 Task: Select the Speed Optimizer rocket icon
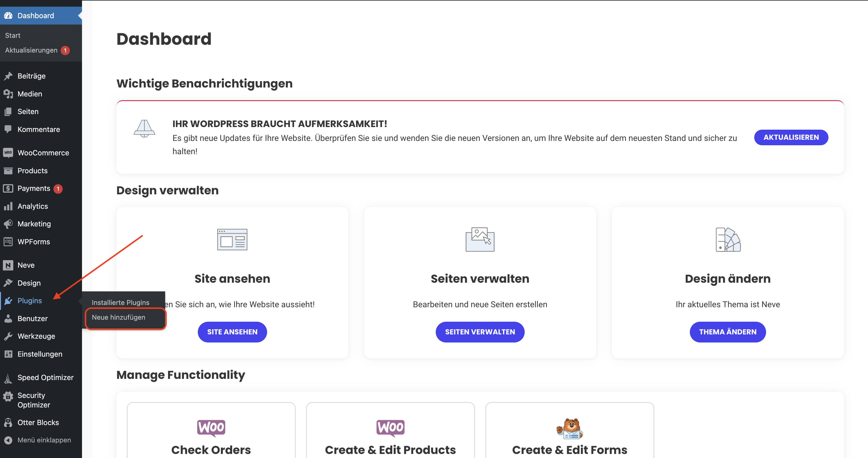(x=8, y=377)
